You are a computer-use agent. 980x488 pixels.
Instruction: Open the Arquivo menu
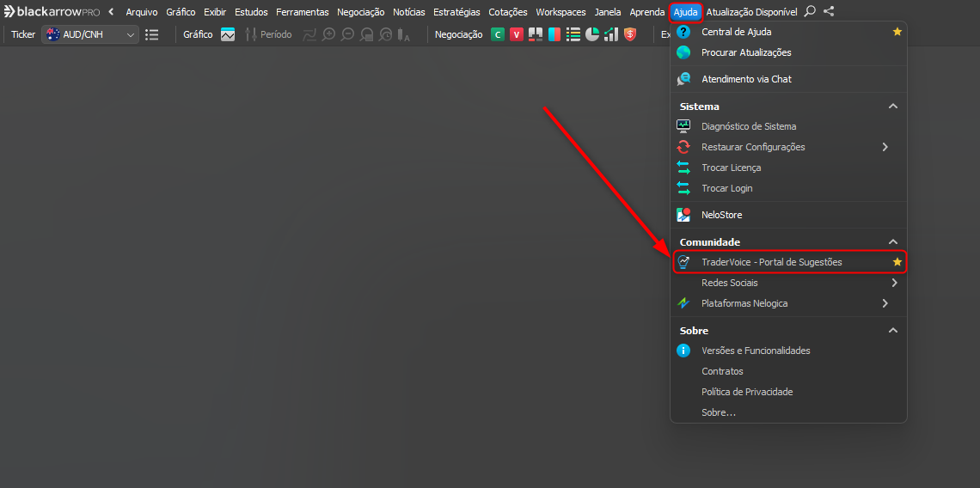142,12
